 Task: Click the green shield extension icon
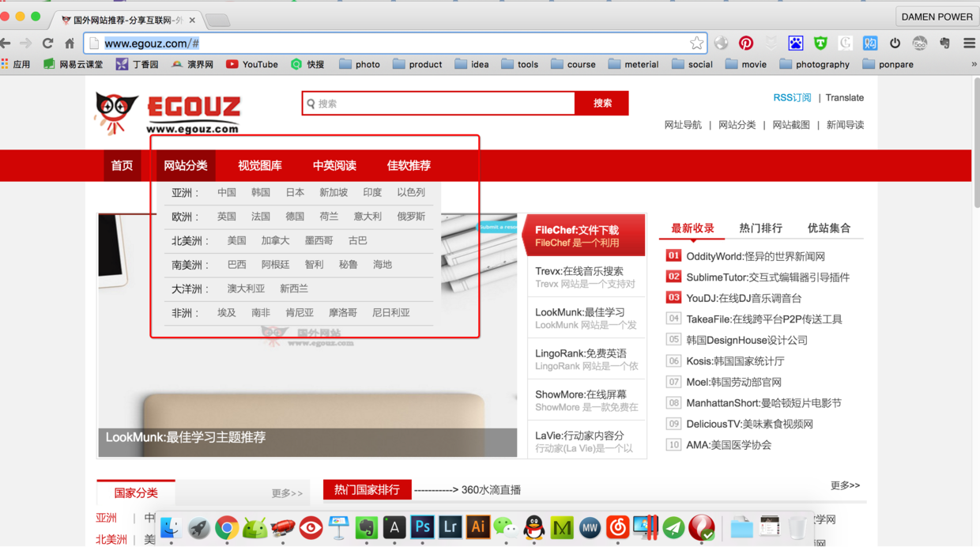(820, 43)
